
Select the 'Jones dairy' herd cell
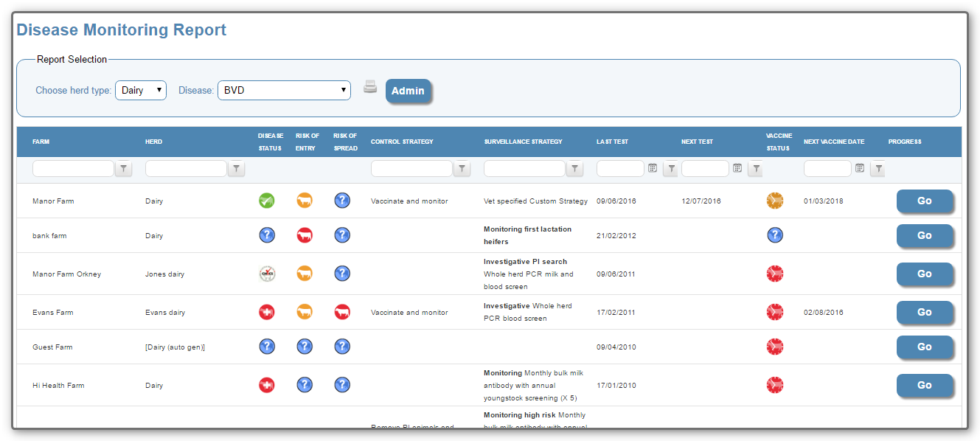tap(165, 274)
